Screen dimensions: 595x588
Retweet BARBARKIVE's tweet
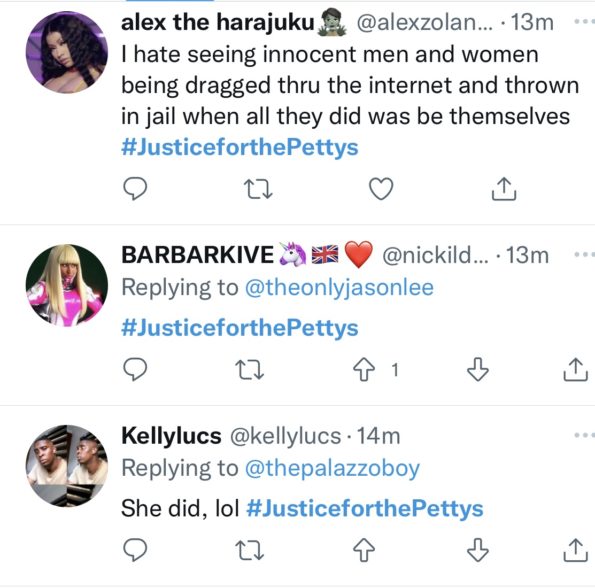pyautogui.click(x=249, y=369)
